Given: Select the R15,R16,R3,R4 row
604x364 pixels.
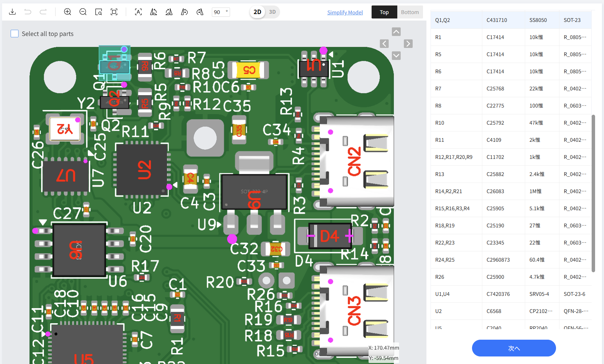Looking at the screenshot, I should (511, 208).
